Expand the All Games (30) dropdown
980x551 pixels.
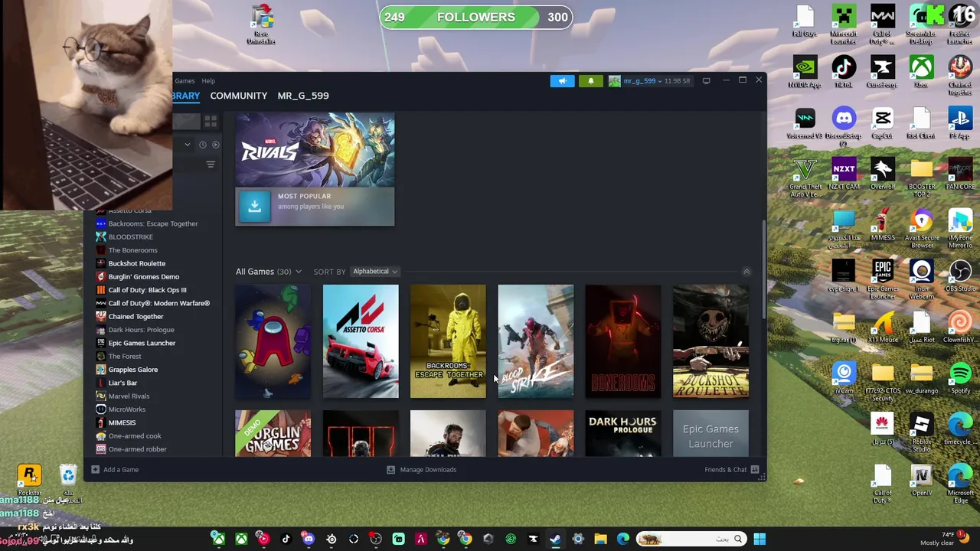[x=269, y=272]
